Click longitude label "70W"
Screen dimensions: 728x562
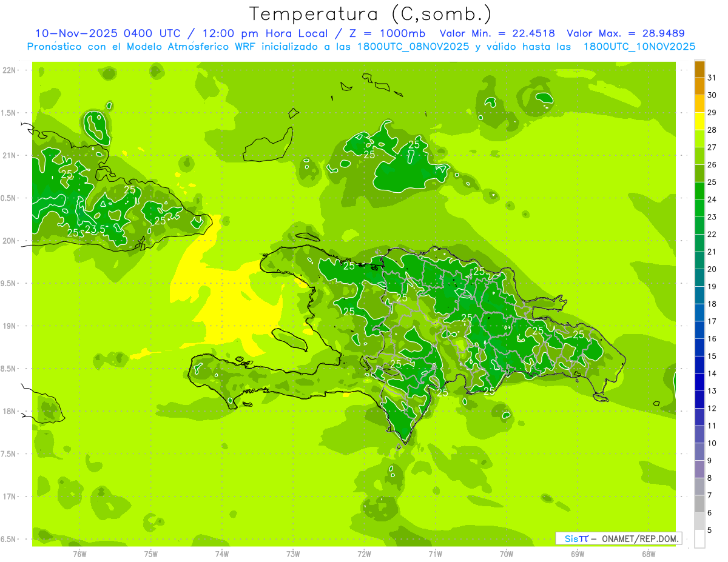point(507,554)
